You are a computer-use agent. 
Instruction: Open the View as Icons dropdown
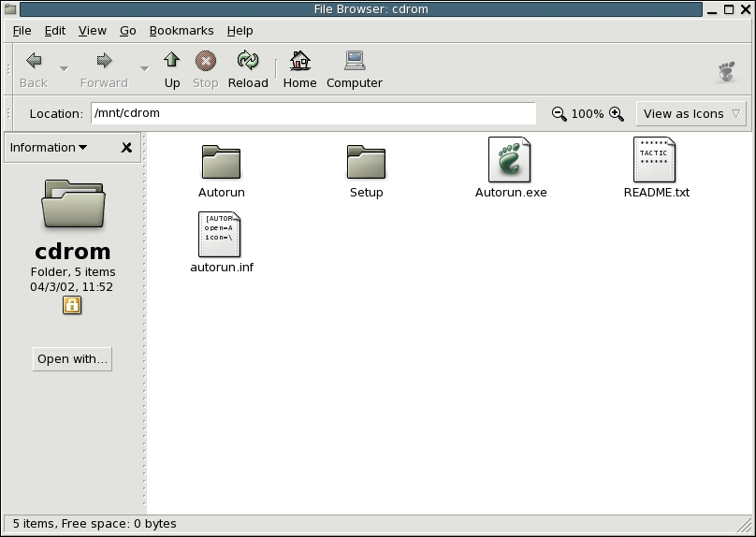[691, 114]
